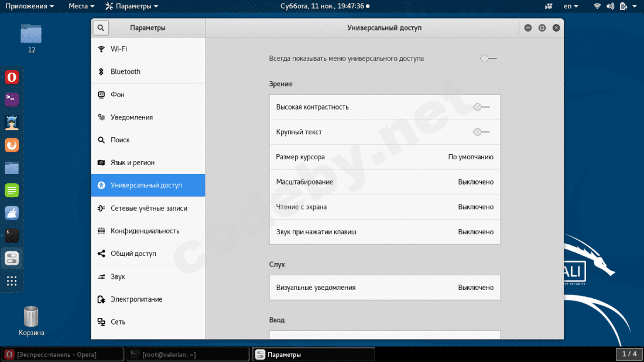Click the volume icon in top bar
The width and height of the screenshot is (644, 362).
pos(610,6)
